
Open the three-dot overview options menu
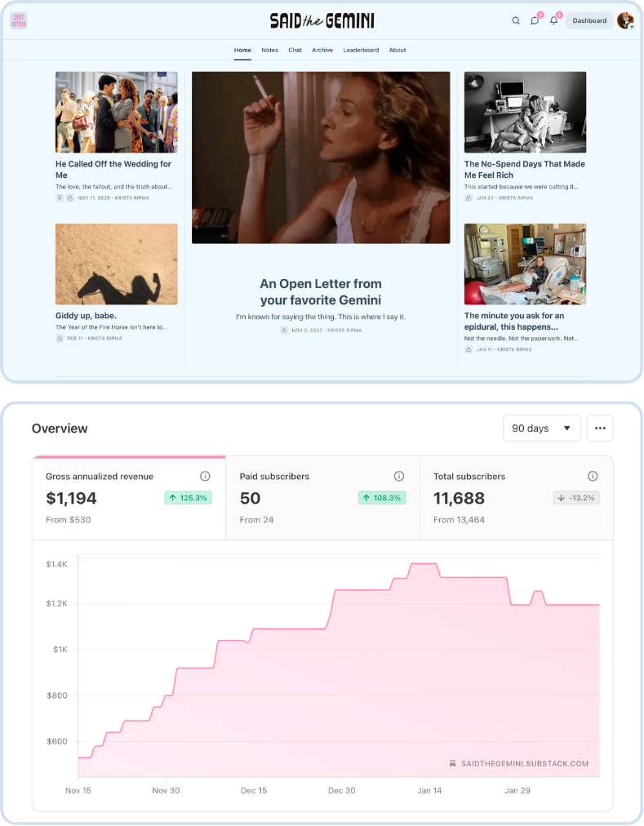coord(600,429)
